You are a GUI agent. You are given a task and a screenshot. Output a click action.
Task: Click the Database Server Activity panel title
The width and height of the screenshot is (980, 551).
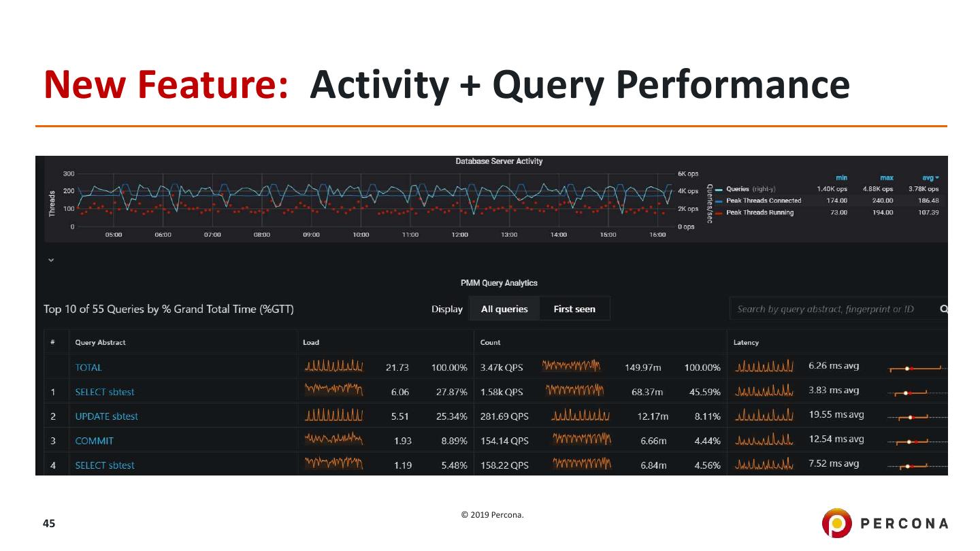tap(499, 161)
